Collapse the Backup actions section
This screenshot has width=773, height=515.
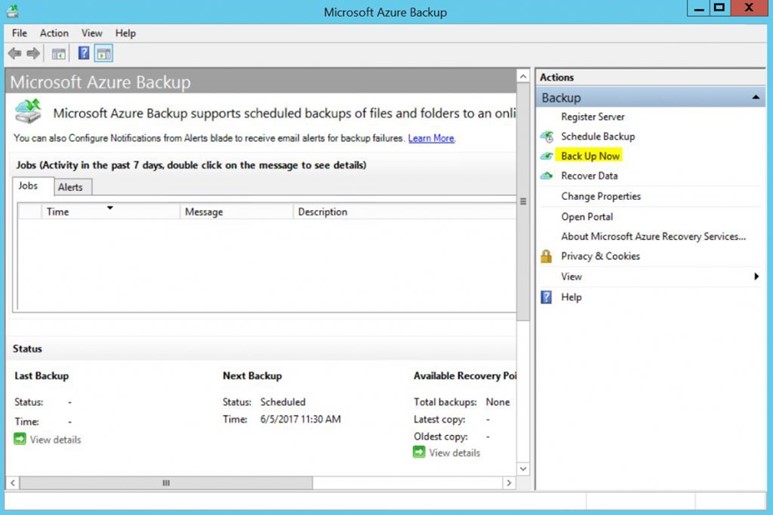pyautogui.click(x=756, y=98)
